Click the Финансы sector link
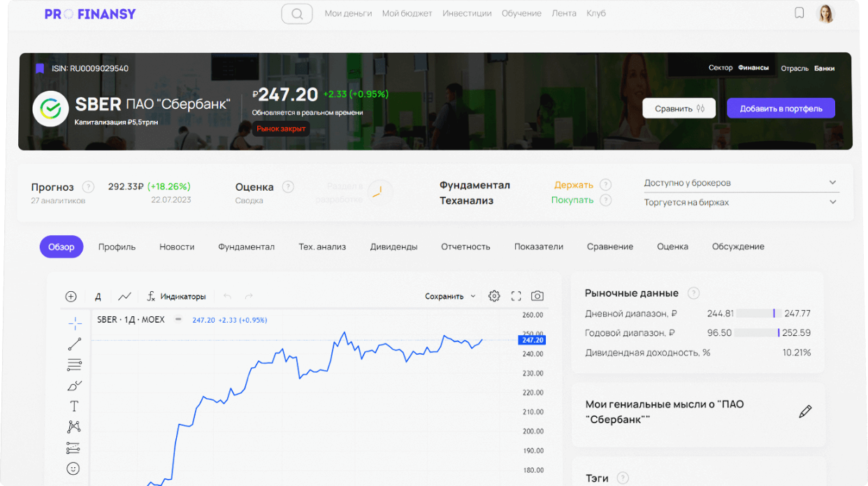Viewport: 868px width, 486px height. pos(753,68)
